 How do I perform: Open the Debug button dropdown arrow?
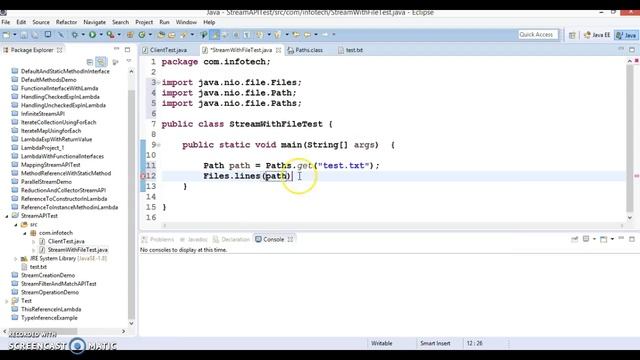(83, 35)
